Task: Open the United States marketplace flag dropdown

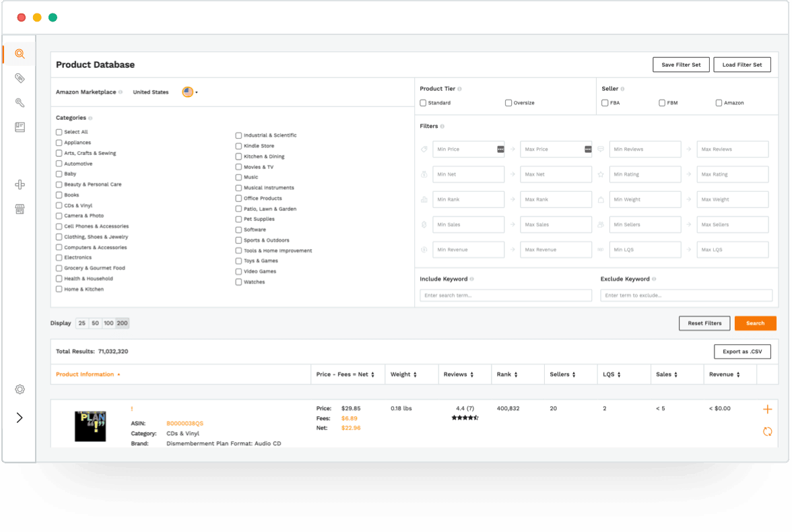Action: click(x=189, y=92)
